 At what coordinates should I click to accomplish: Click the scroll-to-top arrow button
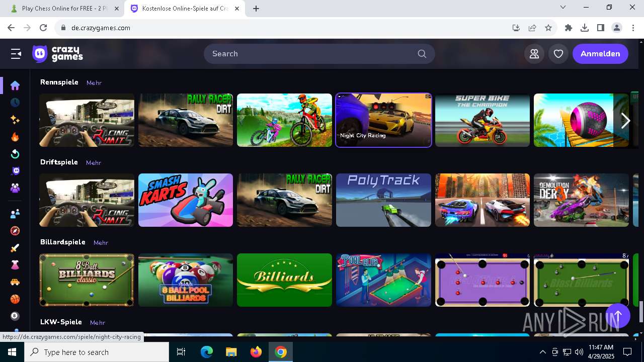(x=618, y=316)
